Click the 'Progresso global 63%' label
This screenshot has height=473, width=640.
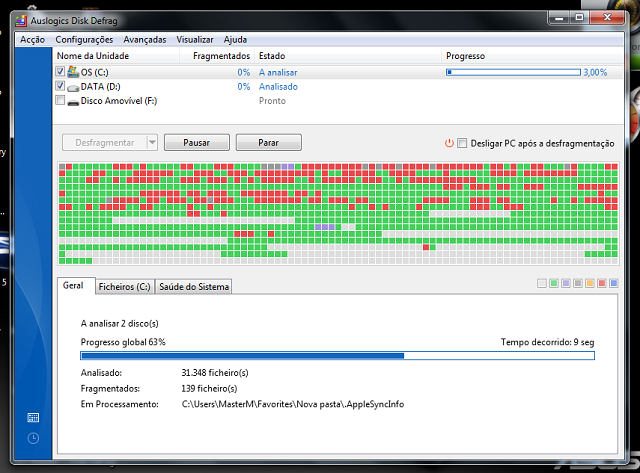[123, 342]
